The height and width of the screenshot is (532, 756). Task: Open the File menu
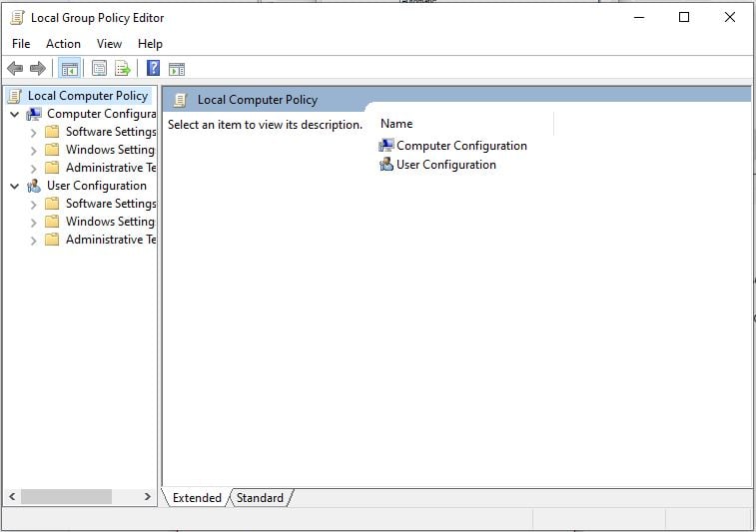click(x=21, y=44)
